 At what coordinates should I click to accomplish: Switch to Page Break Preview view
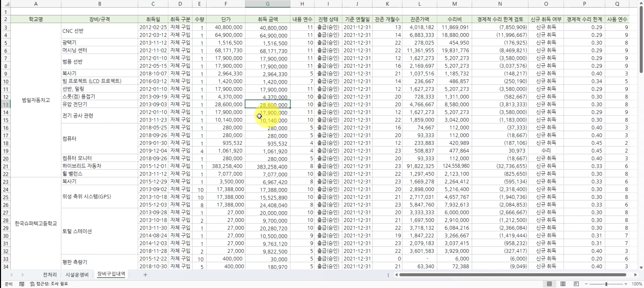[576, 284]
